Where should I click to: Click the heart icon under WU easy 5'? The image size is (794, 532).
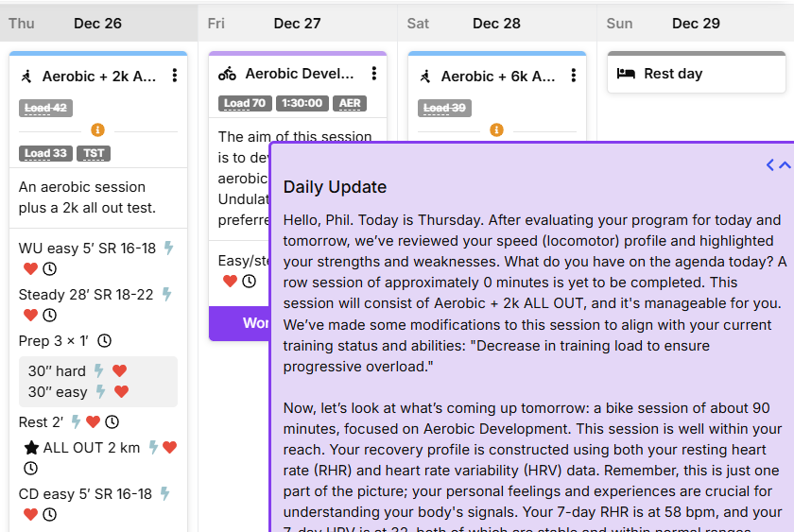click(31, 268)
